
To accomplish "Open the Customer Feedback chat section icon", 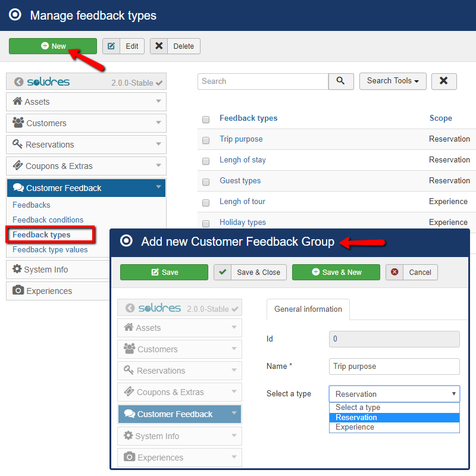I will (x=20, y=187).
